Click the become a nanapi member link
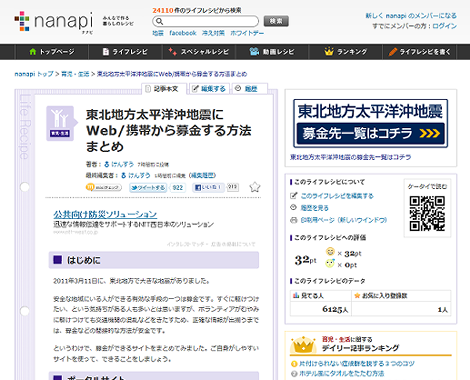This screenshot has width=470, height=380. click(x=411, y=16)
